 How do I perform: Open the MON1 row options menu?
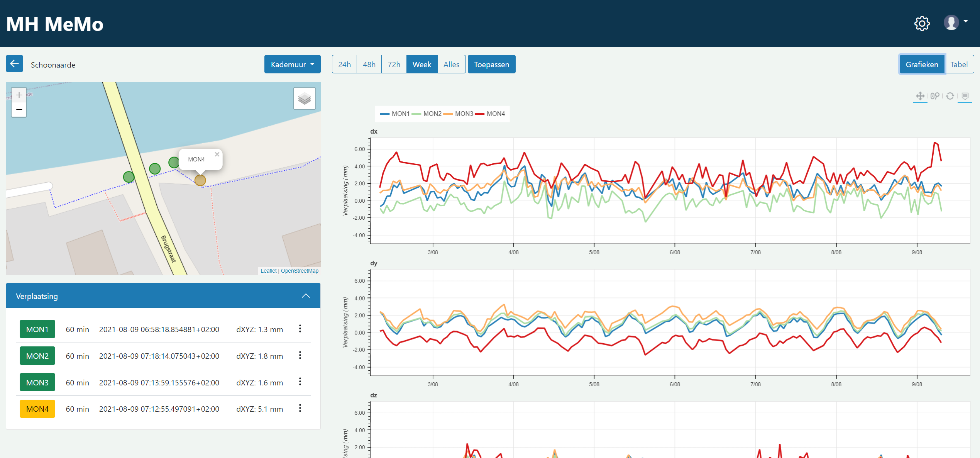pos(300,329)
